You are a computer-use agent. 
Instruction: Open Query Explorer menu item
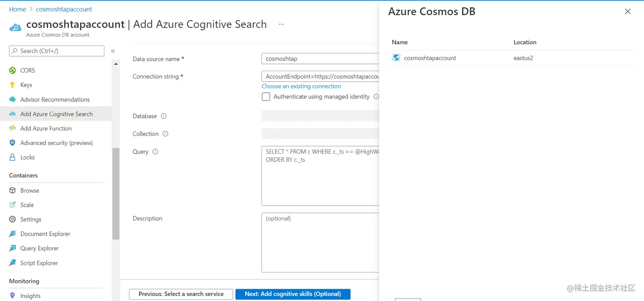(39, 248)
